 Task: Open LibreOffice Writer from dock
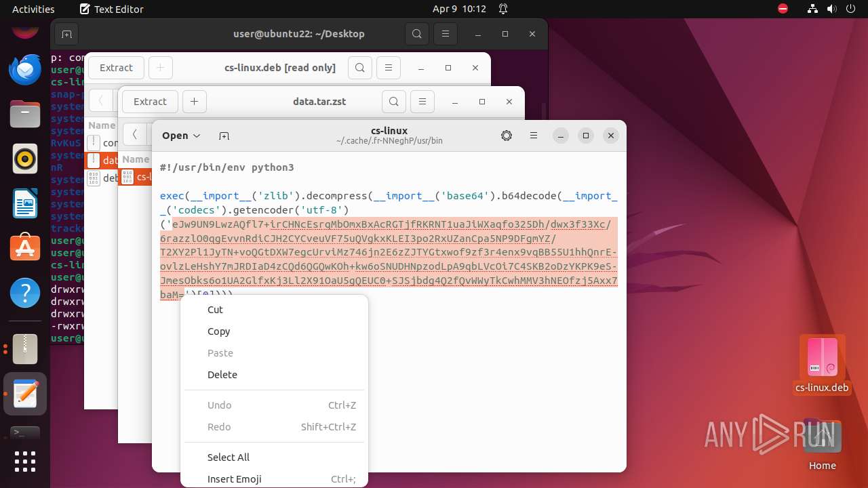click(x=25, y=204)
